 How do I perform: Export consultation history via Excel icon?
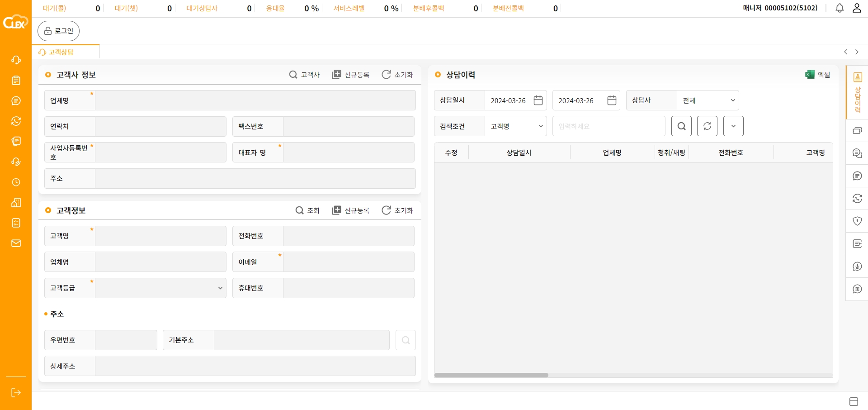tap(817, 75)
